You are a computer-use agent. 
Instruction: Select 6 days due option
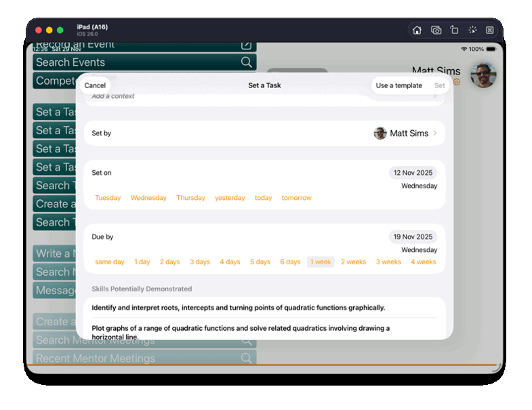click(290, 262)
